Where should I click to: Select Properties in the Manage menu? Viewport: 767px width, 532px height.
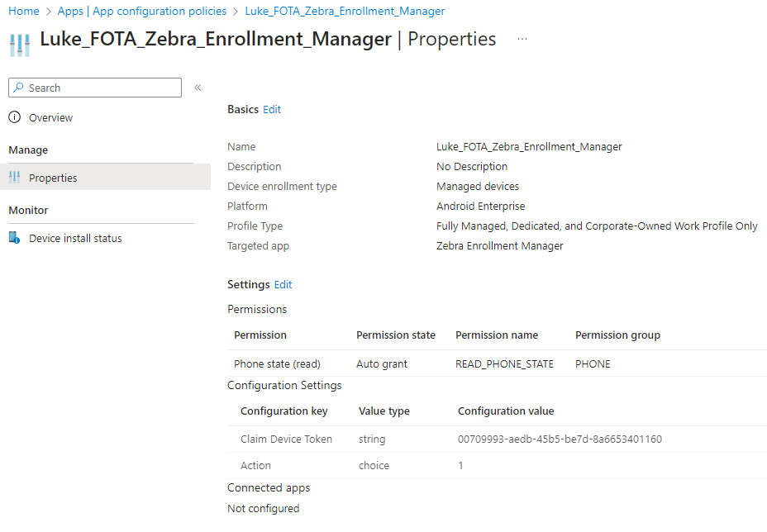pos(53,178)
